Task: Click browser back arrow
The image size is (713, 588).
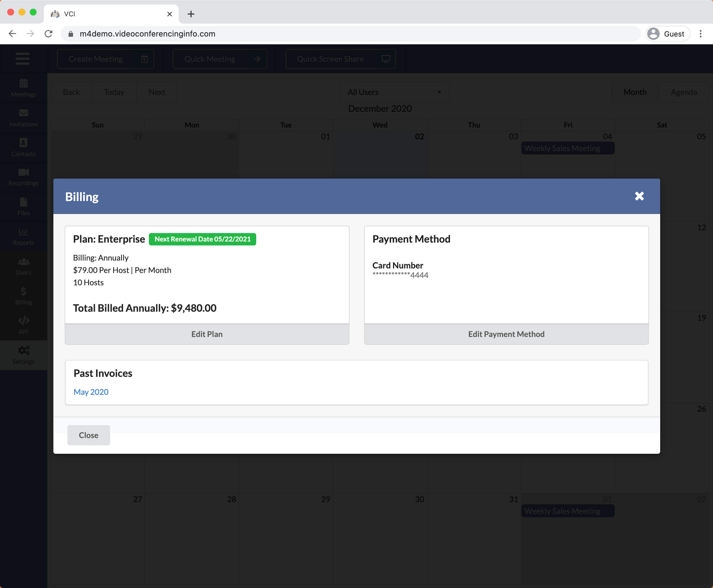Action: point(13,34)
